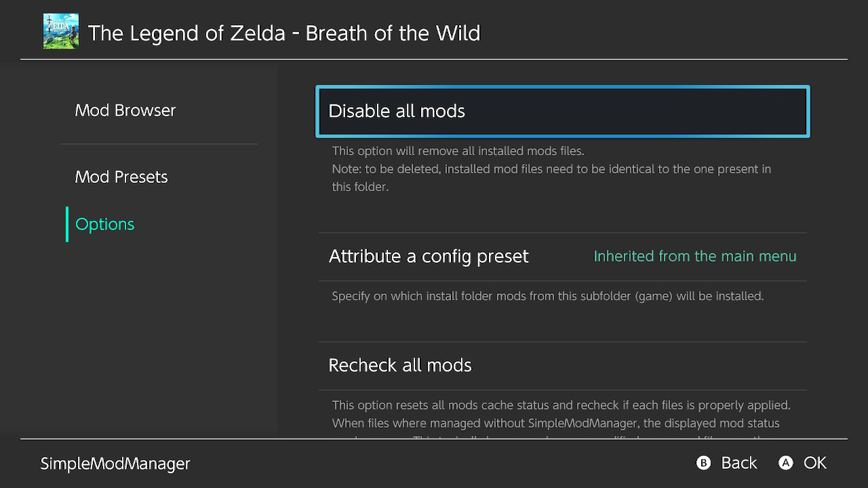Click the circled A button icon
The image size is (868, 488).
(x=786, y=463)
